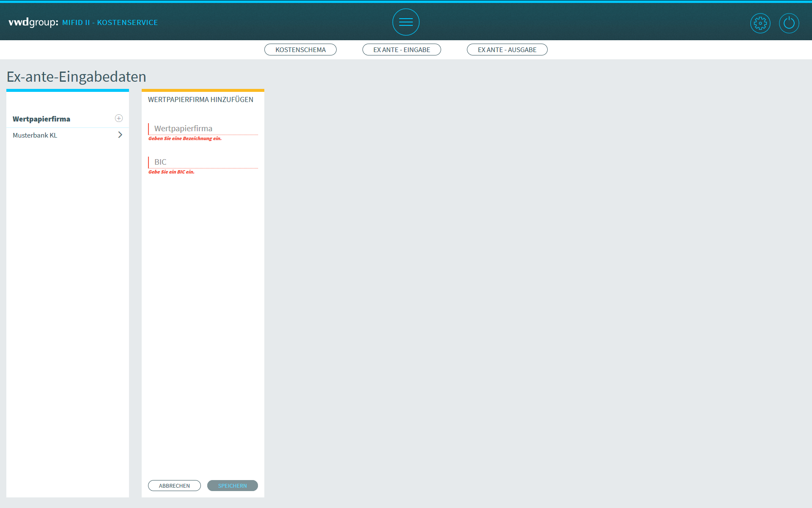Add a new Wertpapierfirma via plus icon
812x508 pixels.
(x=119, y=118)
